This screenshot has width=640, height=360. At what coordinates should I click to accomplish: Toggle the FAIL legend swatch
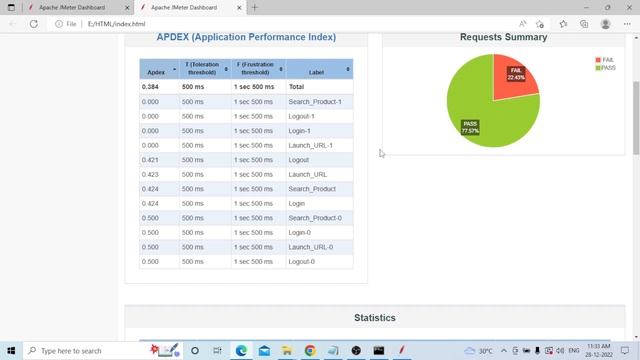tap(598, 60)
